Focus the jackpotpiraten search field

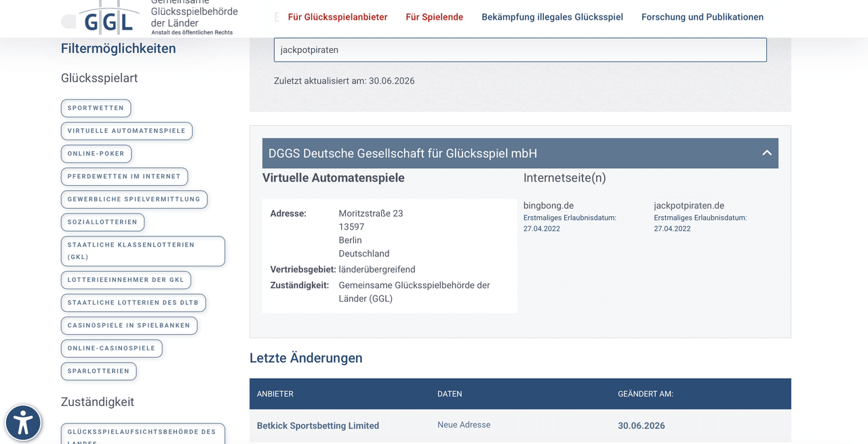(x=520, y=50)
